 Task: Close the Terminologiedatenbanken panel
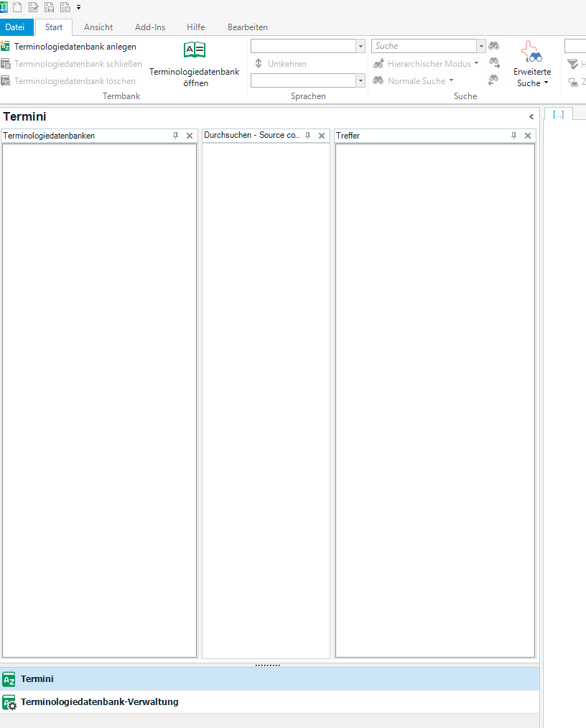190,136
